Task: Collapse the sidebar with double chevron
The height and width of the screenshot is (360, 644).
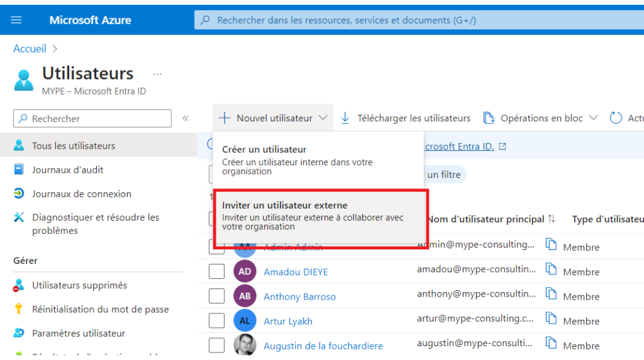Action: pyautogui.click(x=186, y=118)
